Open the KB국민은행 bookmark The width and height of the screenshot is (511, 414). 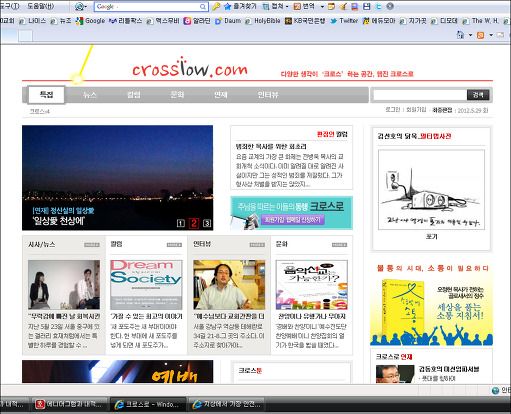tap(305, 21)
